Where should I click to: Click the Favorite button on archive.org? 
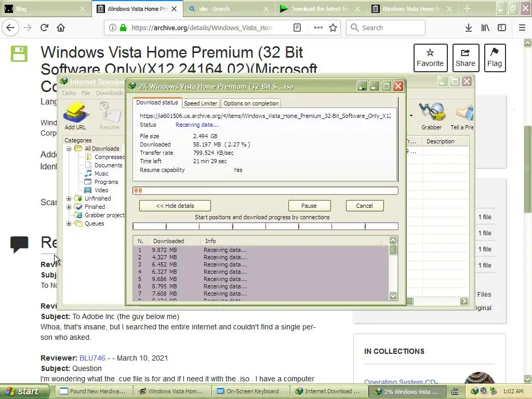pos(430,58)
